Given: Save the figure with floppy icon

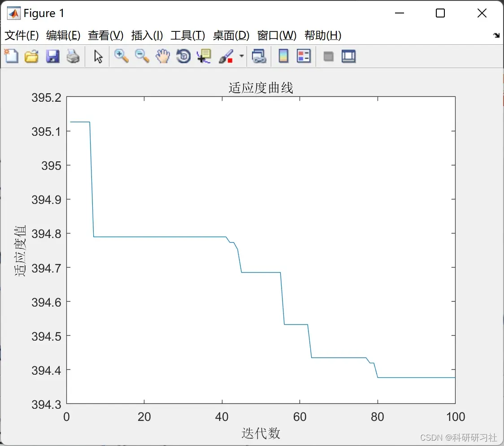Looking at the screenshot, I should click(x=52, y=56).
